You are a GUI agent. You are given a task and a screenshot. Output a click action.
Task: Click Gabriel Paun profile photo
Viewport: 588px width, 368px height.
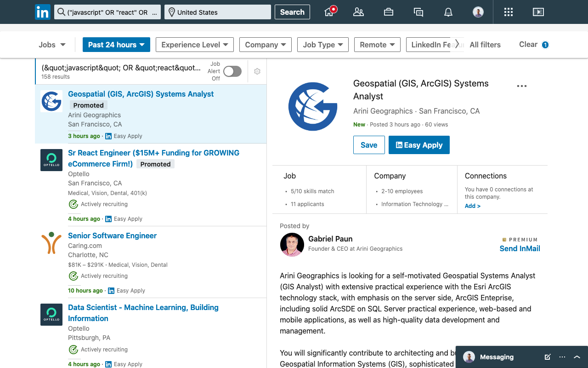(x=292, y=245)
